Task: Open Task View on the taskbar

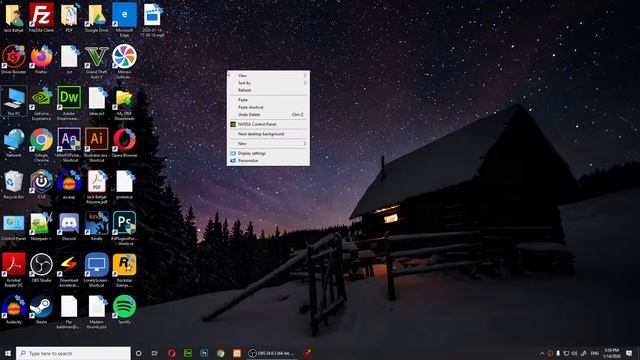Action: pyautogui.click(x=155, y=353)
